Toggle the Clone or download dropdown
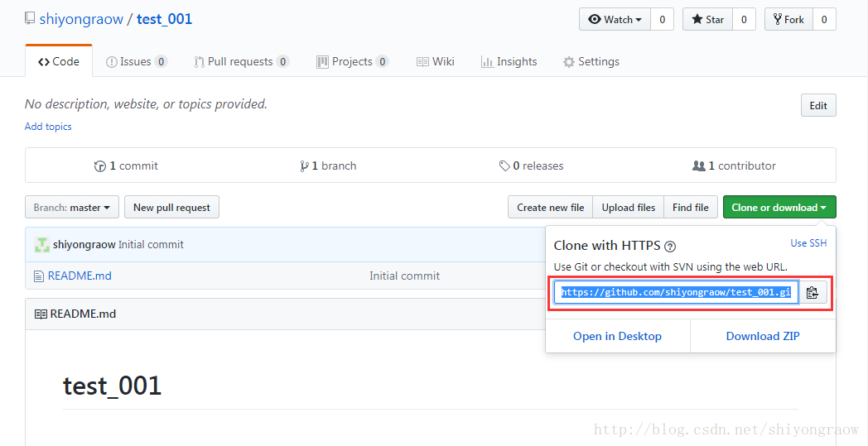The image size is (868, 446). (779, 207)
